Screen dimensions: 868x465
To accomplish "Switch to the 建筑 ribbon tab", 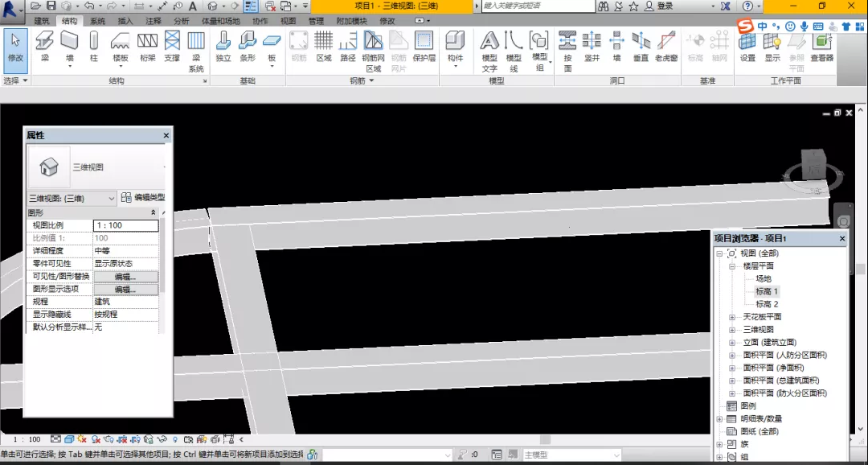I will [x=42, y=21].
